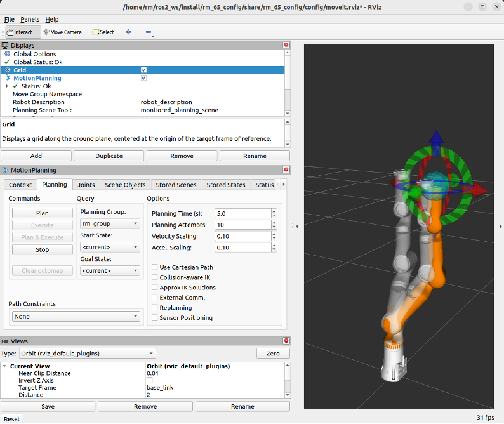The width and height of the screenshot is (504, 424).
Task: Open the Planning Group dropdown
Action: [x=110, y=223]
